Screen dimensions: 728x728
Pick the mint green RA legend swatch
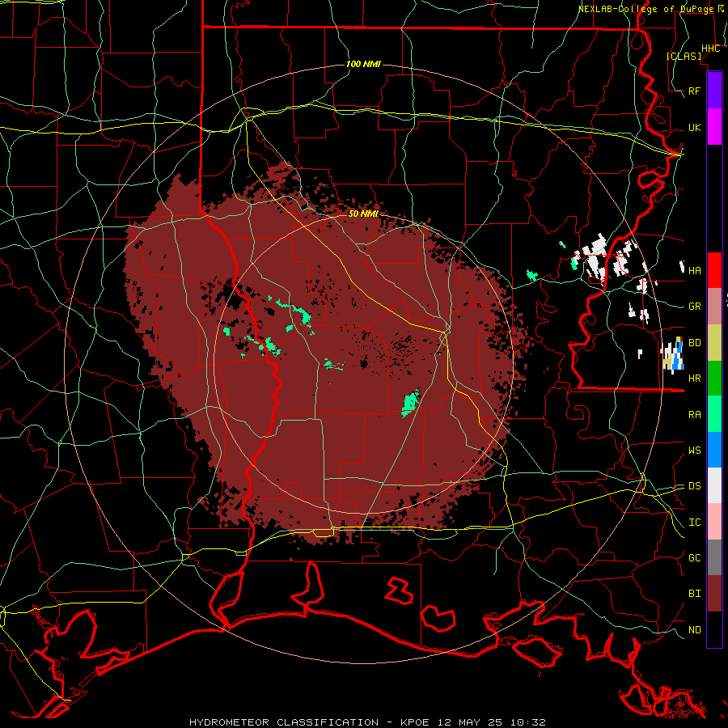[x=714, y=414]
